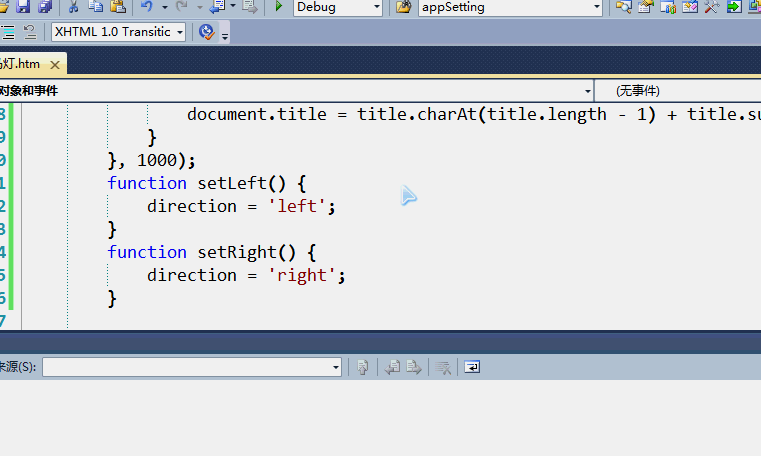Open the Properties Window icon
761x456 pixels.
(x=646, y=7)
